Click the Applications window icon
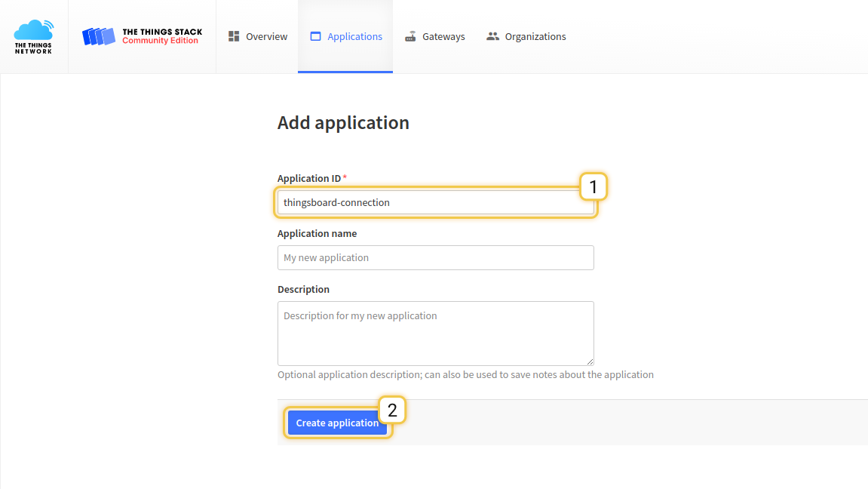Viewport: 868px width, 489px height. pyautogui.click(x=315, y=36)
